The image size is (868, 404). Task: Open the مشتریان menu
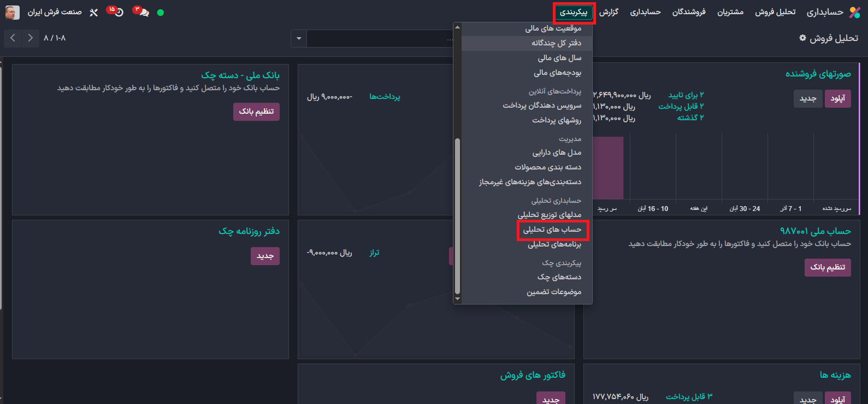[x=730, y=12]
